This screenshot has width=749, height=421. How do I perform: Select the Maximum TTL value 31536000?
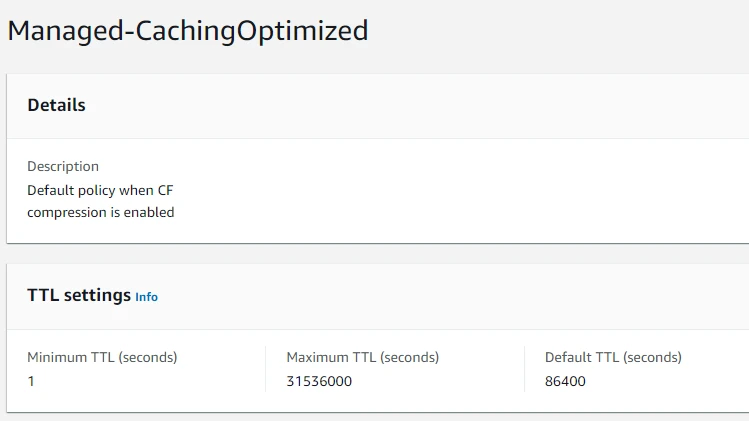click(x=319, y=381)
